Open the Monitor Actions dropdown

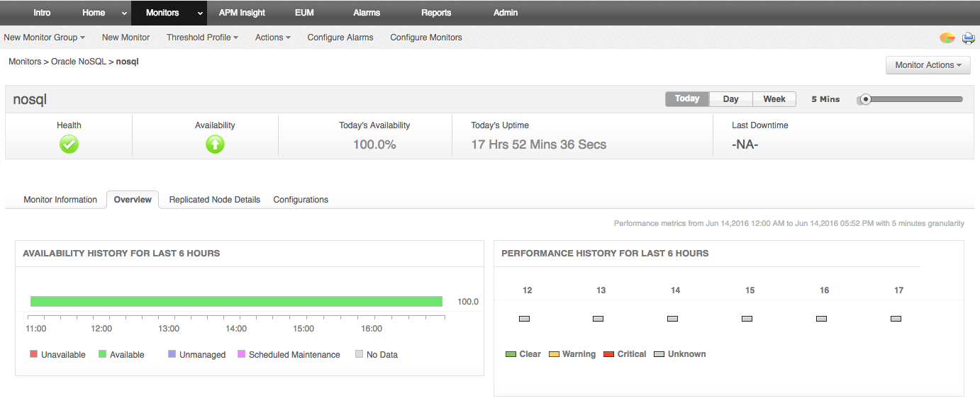coord(928,65)
